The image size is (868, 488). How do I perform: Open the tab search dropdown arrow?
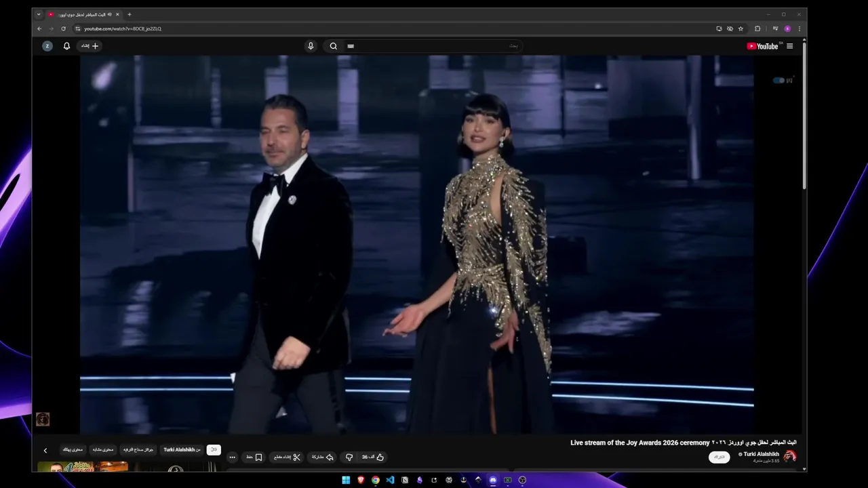(x=39, y=14)
